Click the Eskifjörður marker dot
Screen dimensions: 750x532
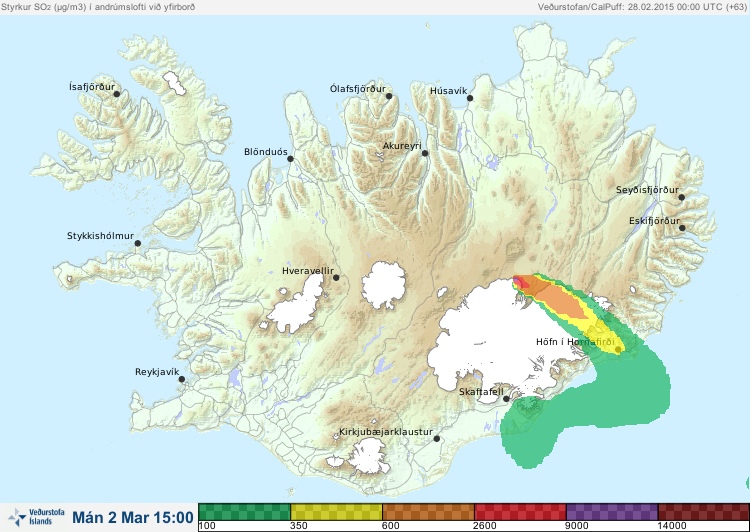click(682, 228)
